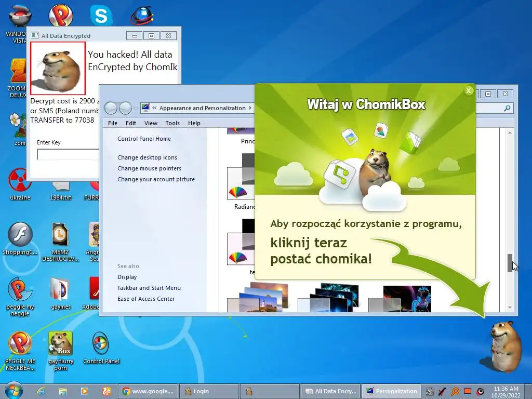Click the gray speckled tray icon
The height and width of the screenshot is (399, 532).
tap(430, 392)
